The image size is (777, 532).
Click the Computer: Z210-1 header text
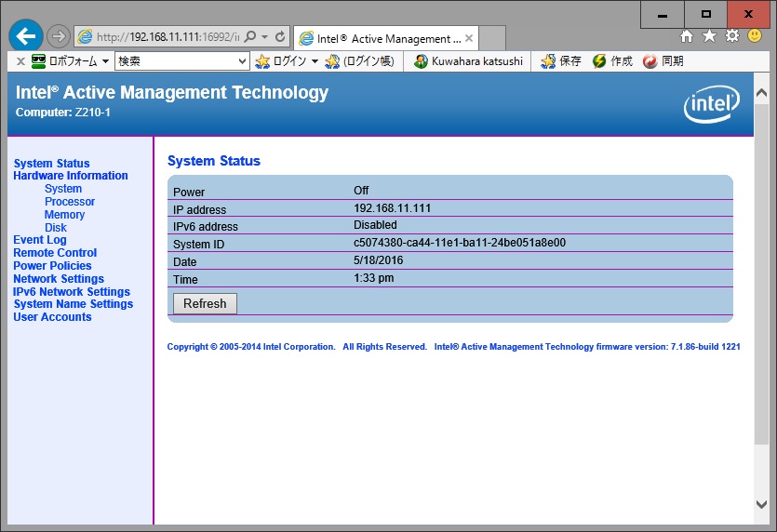[x=63, y=113]
